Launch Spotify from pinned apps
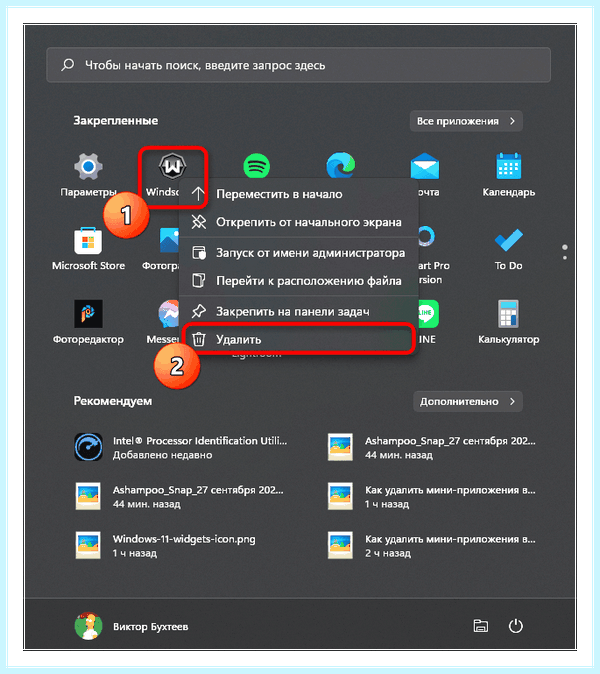Viewport: 600px width, 674px height. point(257,165)
